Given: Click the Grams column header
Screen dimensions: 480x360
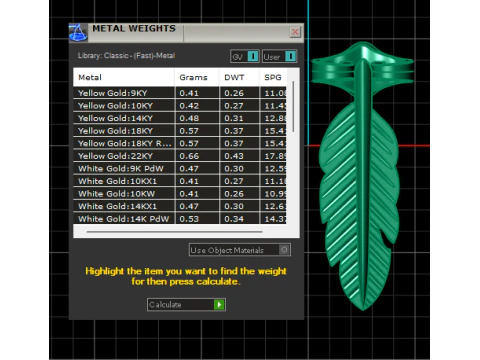Looking at the screenshot, I should point(197,77).
